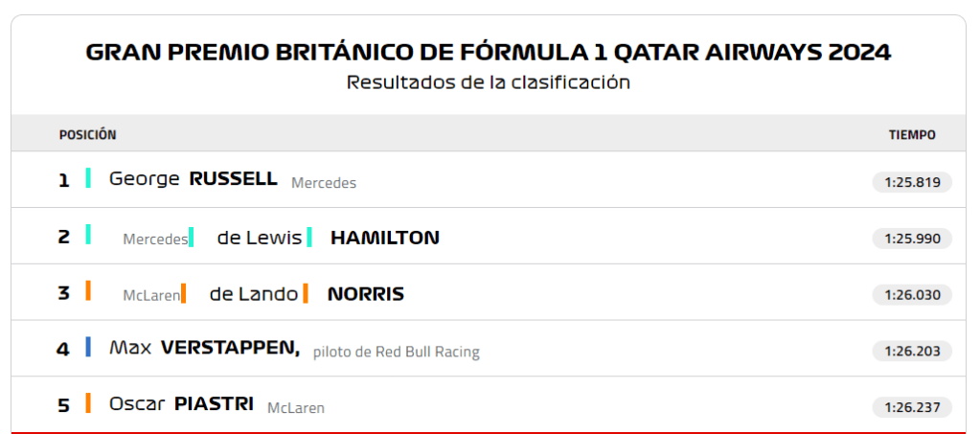Open Oscar Piastri's driver entry
980x434 pixels.
coord(181,404)
